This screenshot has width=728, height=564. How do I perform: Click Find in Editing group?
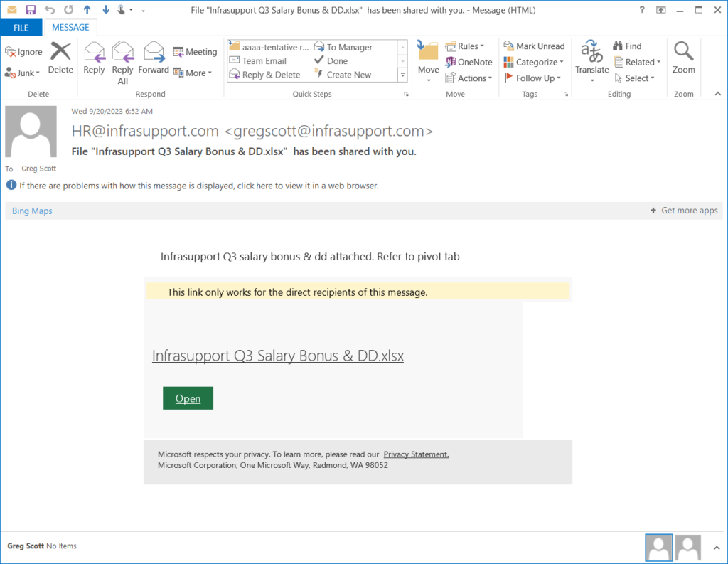pyautogui.click(x=627, y=46)
